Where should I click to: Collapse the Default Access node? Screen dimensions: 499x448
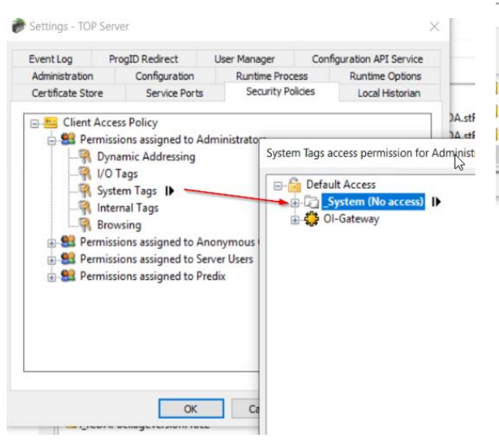tap(279, 185)
